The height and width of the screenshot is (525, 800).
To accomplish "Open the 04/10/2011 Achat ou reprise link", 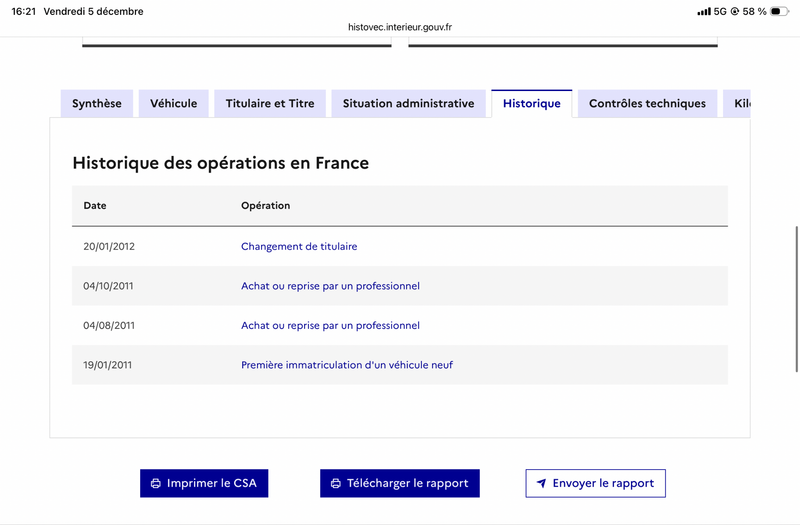I will point(330,286).
